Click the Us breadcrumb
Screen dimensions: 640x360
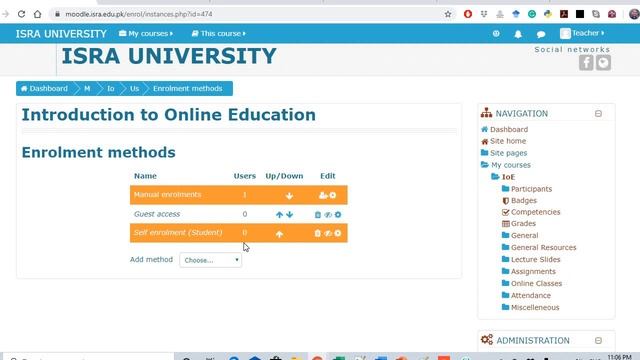(x=134, y=89)
